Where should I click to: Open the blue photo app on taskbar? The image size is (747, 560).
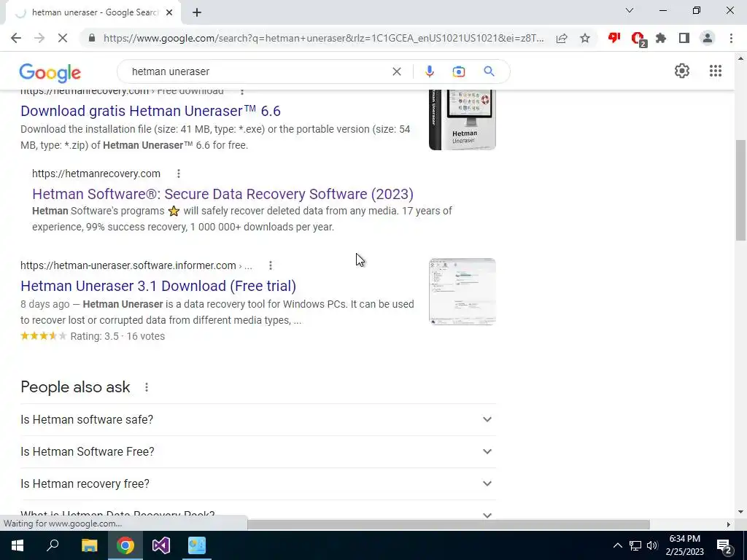pos(197,545)
